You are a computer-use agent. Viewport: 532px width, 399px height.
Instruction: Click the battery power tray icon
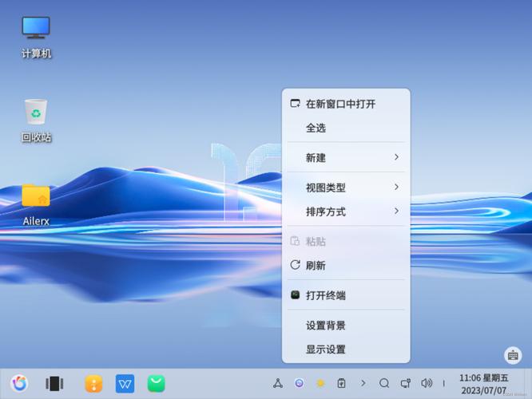pyautogui.click(x=342, y=383)
